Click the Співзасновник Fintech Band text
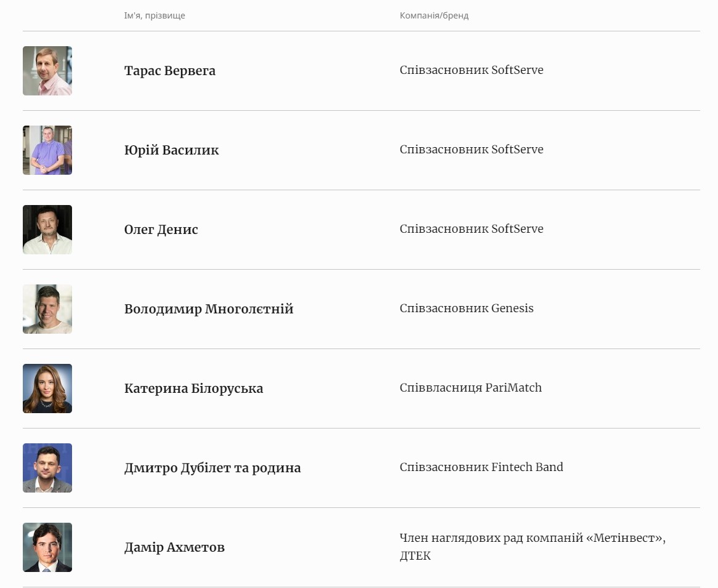The width and height of the screenshot is (718, 588). (x=481, y=467)
